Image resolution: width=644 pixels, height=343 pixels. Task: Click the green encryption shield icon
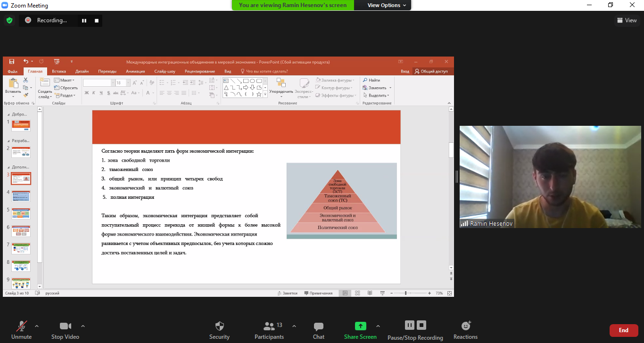(9, 20)
